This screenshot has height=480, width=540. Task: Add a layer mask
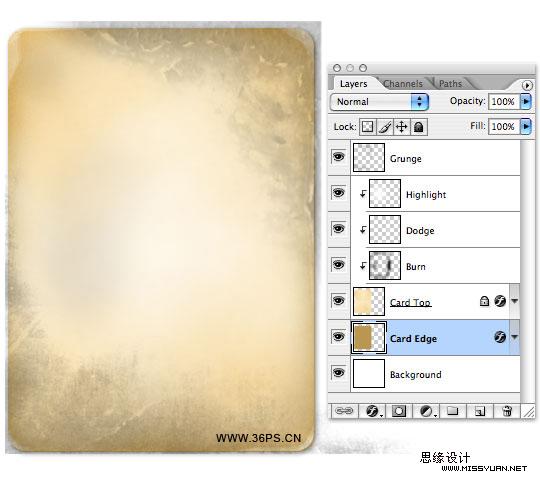(x=399, y=411)
